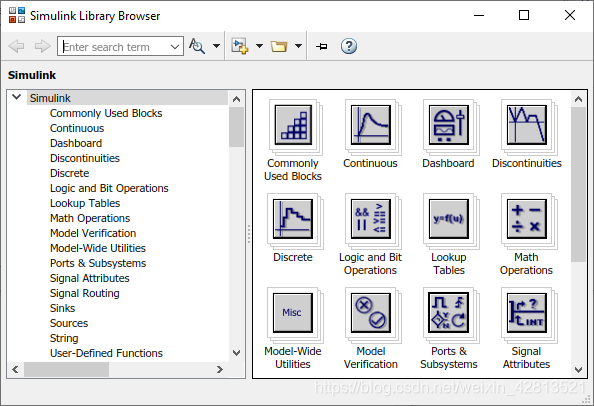
Task: Select Simulink root in the tree
Action: coord(50,98)
